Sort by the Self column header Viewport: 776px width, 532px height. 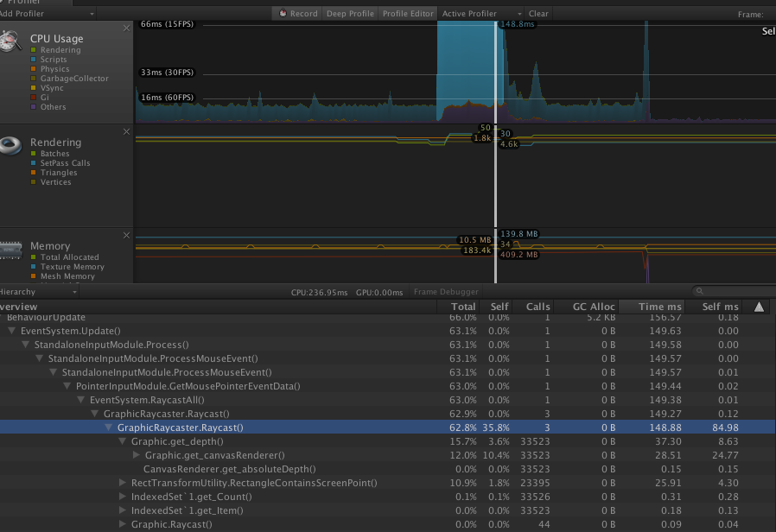pyautogui.click(x=495, y=307)
